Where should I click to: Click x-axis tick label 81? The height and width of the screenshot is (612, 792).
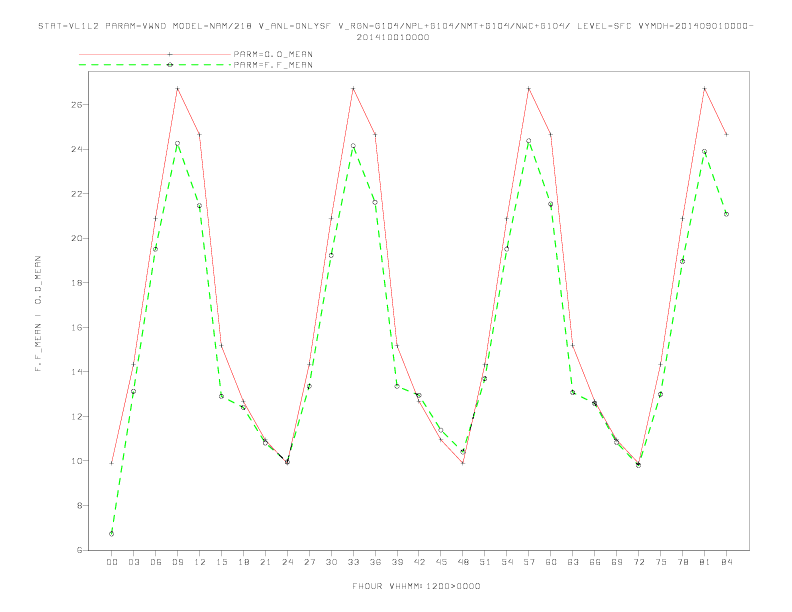705,562
